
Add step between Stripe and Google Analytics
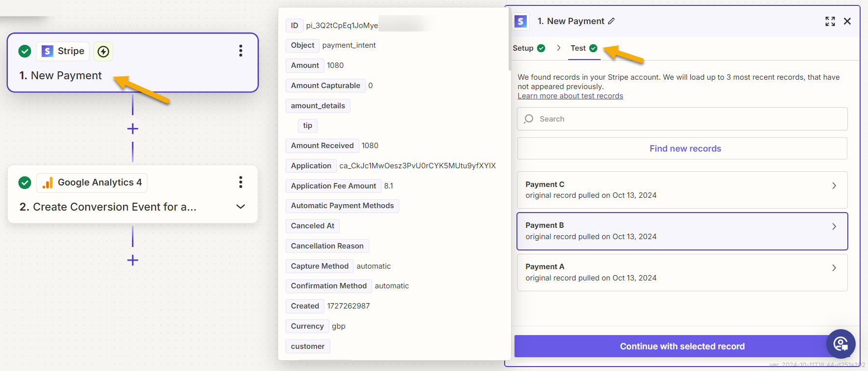[132, 129]
